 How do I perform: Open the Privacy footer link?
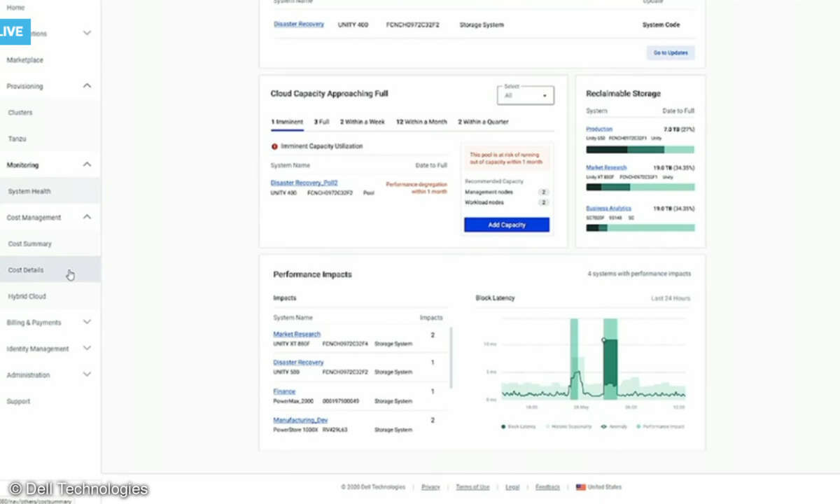click(x=430, y=487)
